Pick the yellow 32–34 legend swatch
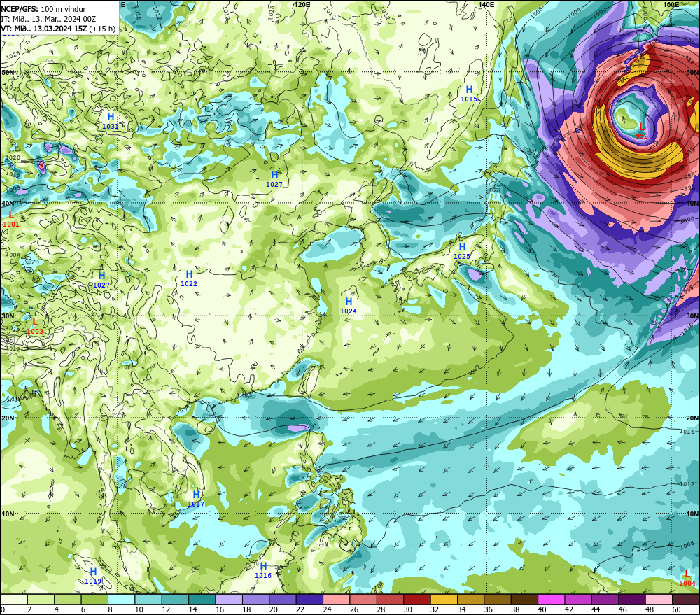Image resolution: width=700 pixels, height=615 pixels. [x=444, y=599]
